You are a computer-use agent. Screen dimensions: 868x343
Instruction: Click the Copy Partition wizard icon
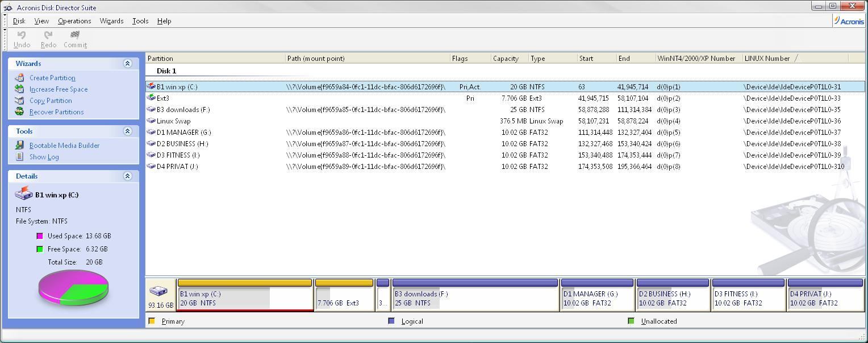click(20, 101)
